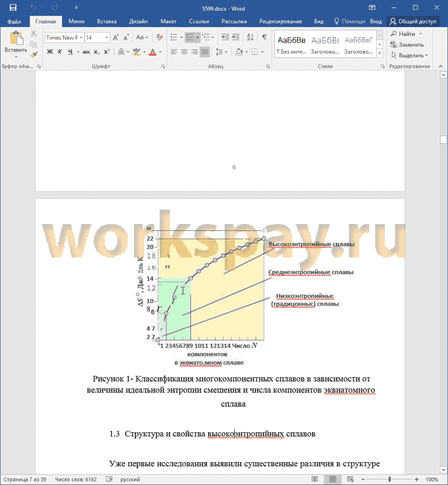Switch to the Вставка tab

coord(107,21)
